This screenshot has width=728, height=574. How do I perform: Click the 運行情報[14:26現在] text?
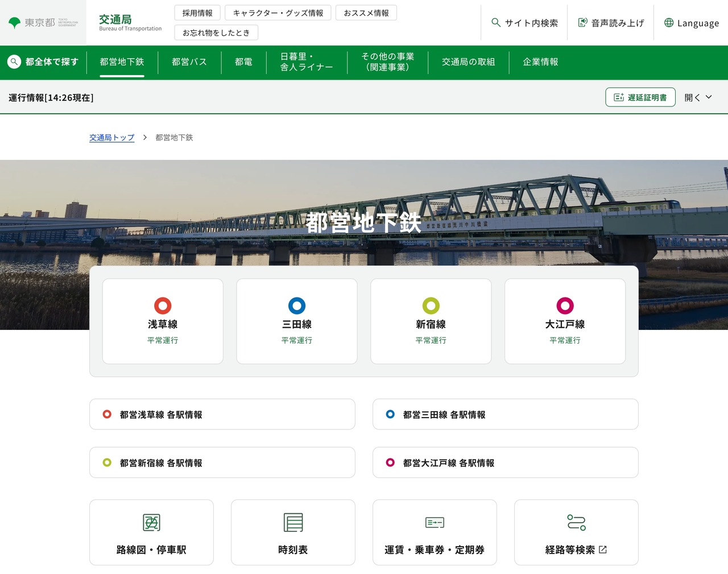[x=51, y=98]
